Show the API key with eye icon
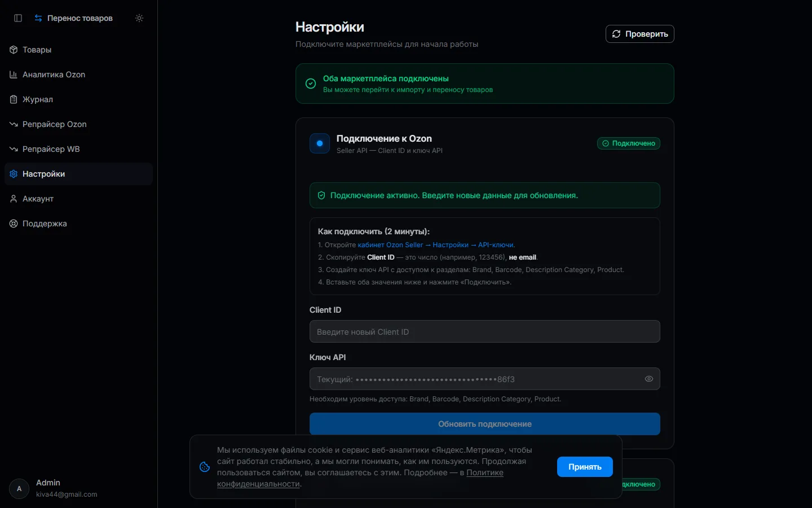The width and height of the screenshot is (812, 508). tap(649, 379)
